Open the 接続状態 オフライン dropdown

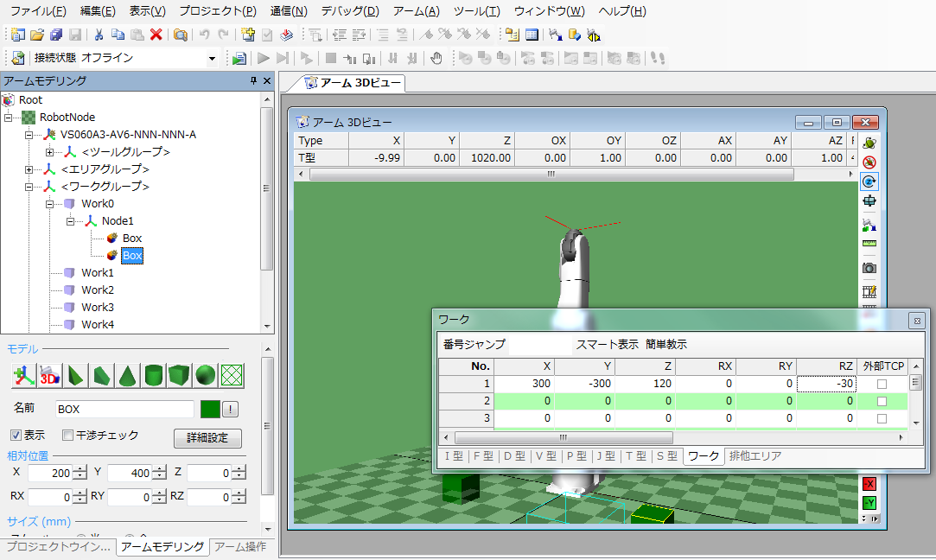pyautogui.click(x=212, y=59)
